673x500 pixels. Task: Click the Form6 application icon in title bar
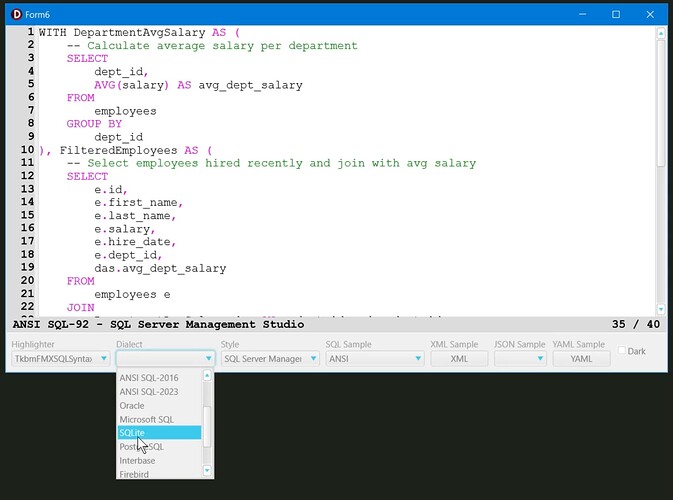point(16,15)
